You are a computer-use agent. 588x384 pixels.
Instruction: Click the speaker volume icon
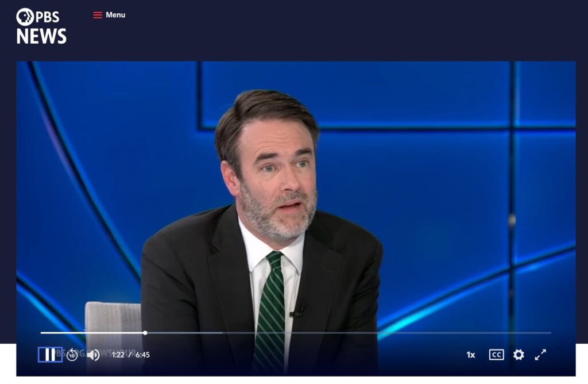(94, 355)
